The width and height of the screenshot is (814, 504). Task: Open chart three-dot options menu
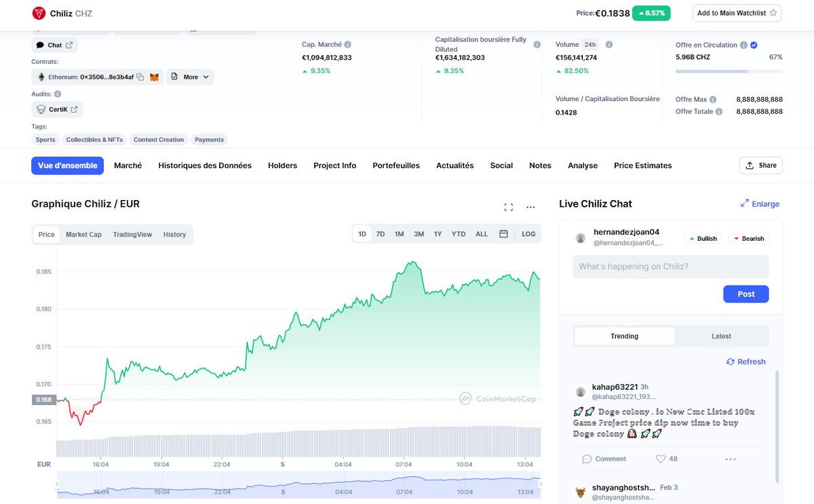530,207
